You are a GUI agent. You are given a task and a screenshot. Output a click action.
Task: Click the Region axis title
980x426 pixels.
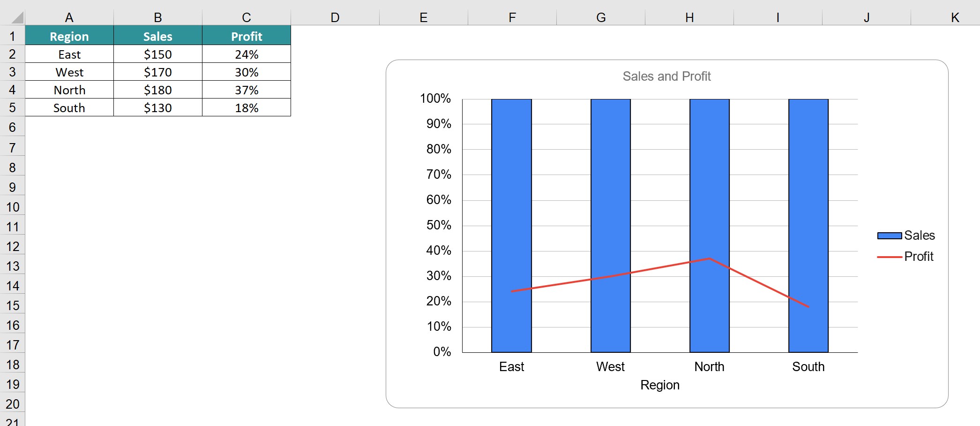coord(660,385)
